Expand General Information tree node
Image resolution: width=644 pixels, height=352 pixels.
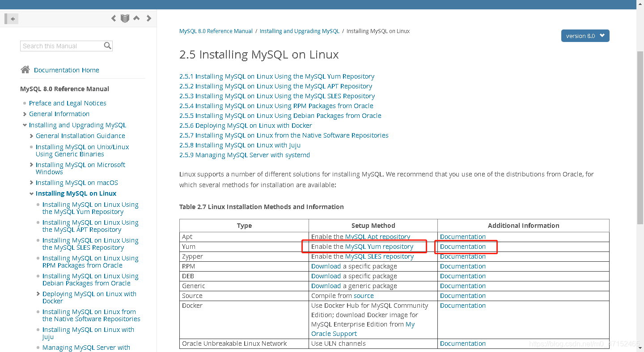[x=25, y=114]
